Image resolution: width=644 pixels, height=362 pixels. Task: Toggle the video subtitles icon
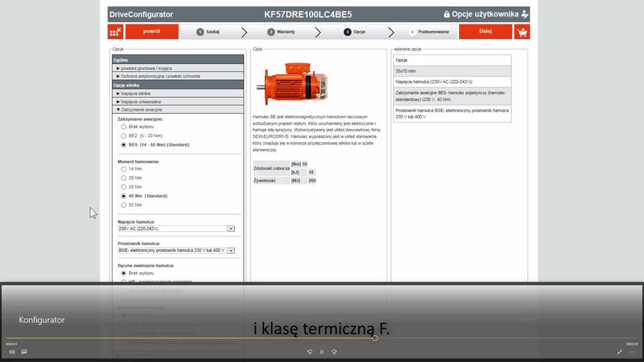[25, 352]
